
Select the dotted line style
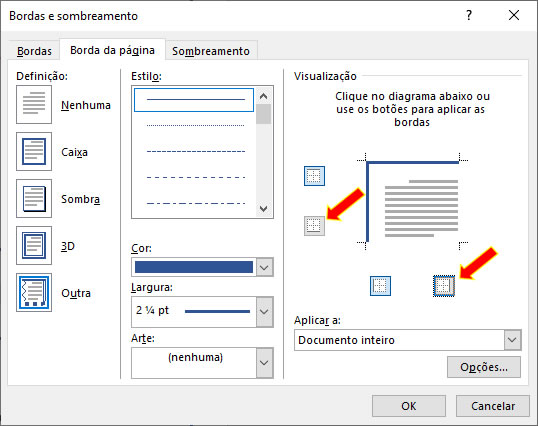(196, 126)
